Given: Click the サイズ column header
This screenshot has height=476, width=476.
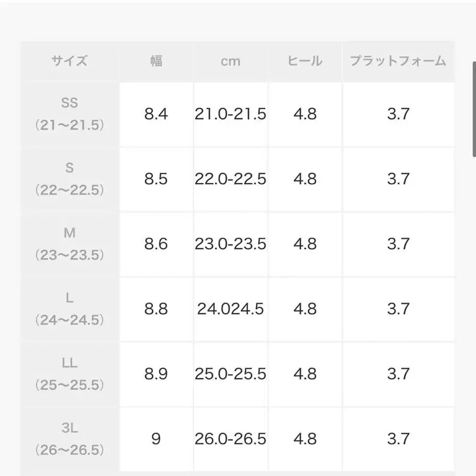Looking at the screenshot, I should coord(69,61).
